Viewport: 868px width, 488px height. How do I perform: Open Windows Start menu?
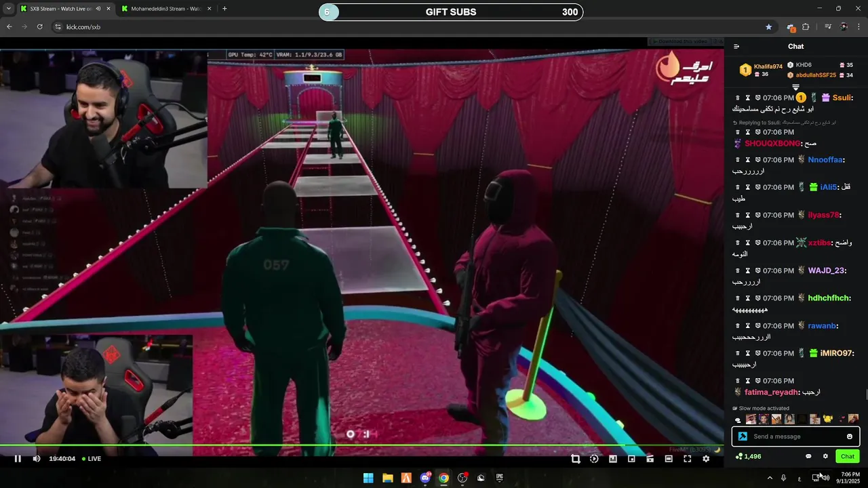368,478
